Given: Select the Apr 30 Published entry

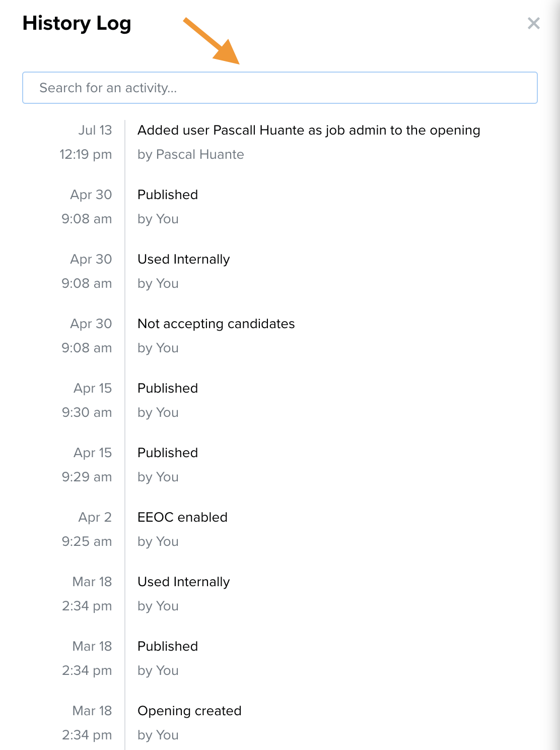Looking at the screenshot, I should click(x=168, y=195).
